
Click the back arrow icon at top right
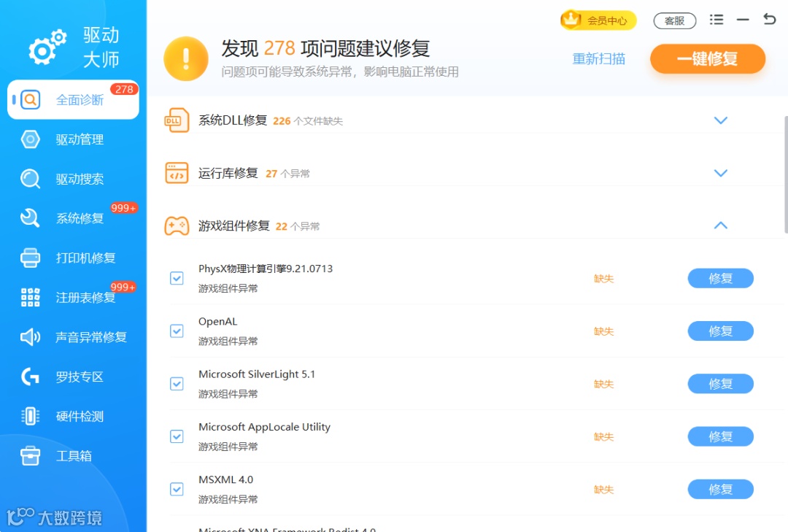point(770,19)
